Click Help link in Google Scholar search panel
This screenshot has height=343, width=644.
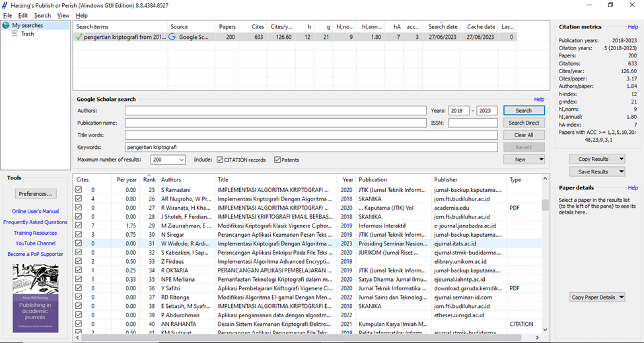coord(539,100)
